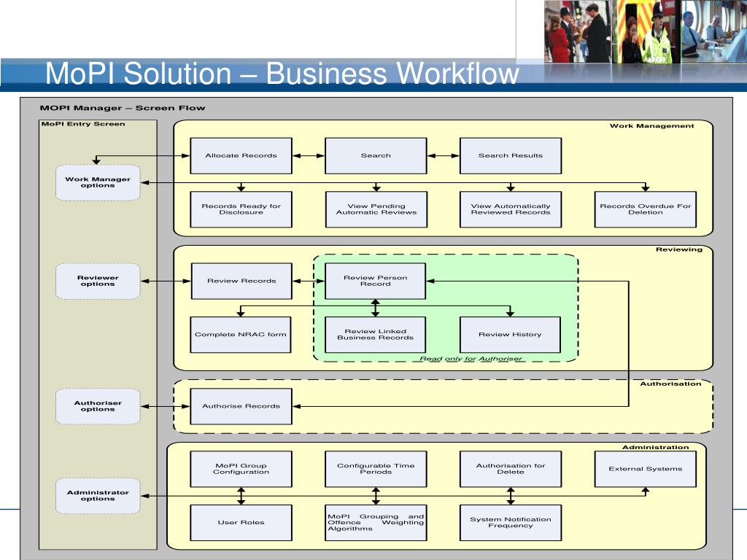
Task: Select the External Systems box
Action: click(645, 469)
